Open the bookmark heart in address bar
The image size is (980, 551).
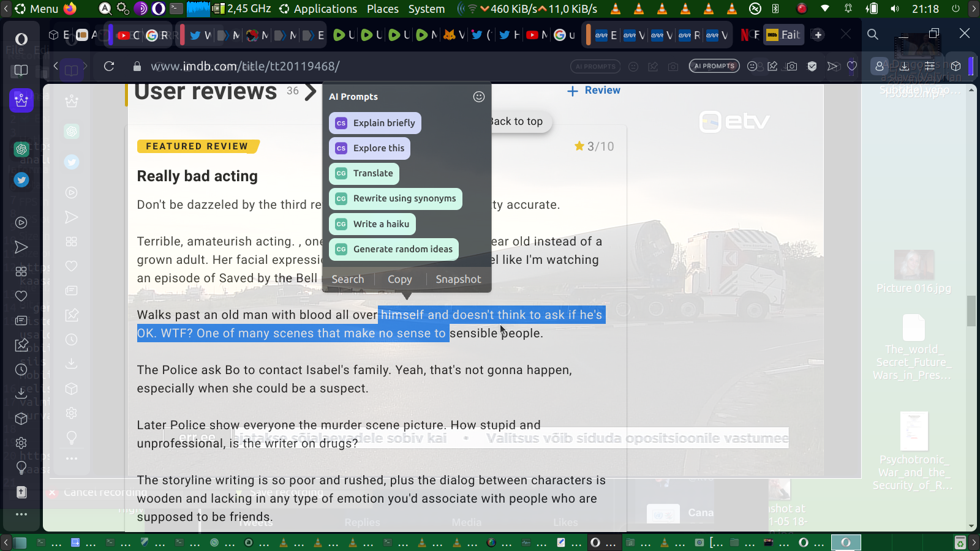pyautogui.click(x=852, y=66)
